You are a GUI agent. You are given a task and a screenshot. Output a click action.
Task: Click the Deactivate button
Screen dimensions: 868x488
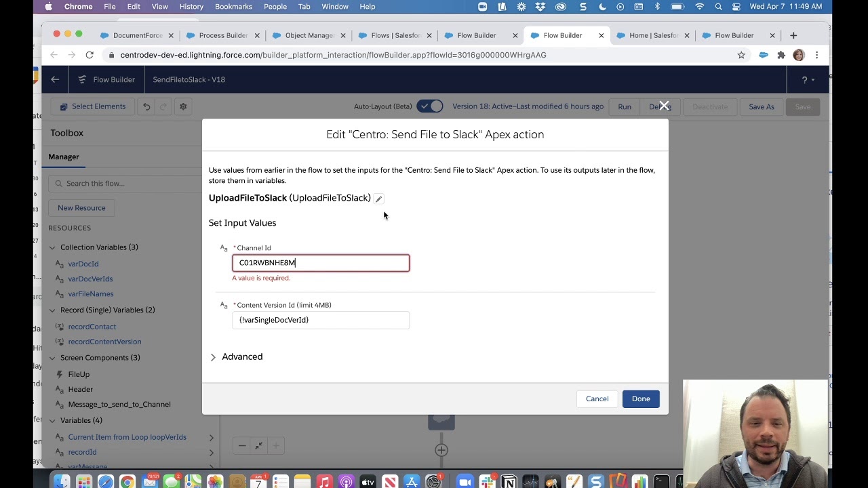[710, 106]
